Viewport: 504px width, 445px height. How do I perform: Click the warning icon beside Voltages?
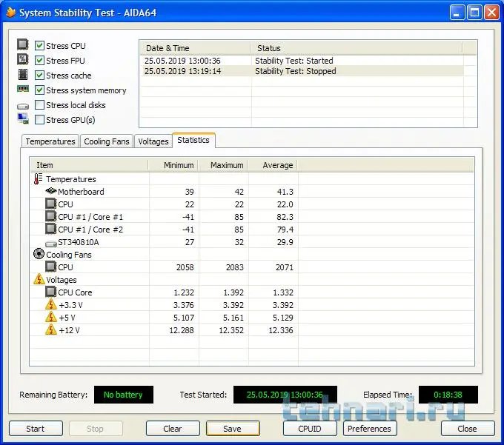pos(39,280)
